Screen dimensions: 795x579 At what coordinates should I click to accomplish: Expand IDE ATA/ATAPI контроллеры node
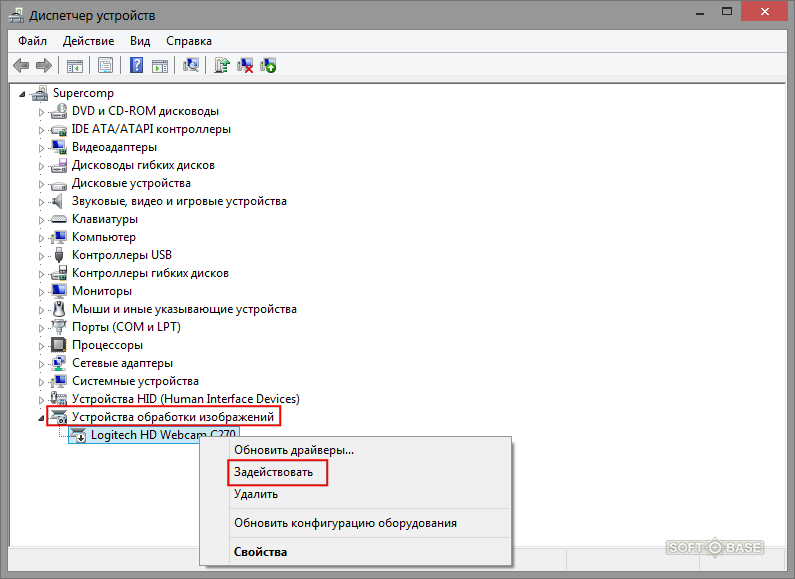click(42, 130)
